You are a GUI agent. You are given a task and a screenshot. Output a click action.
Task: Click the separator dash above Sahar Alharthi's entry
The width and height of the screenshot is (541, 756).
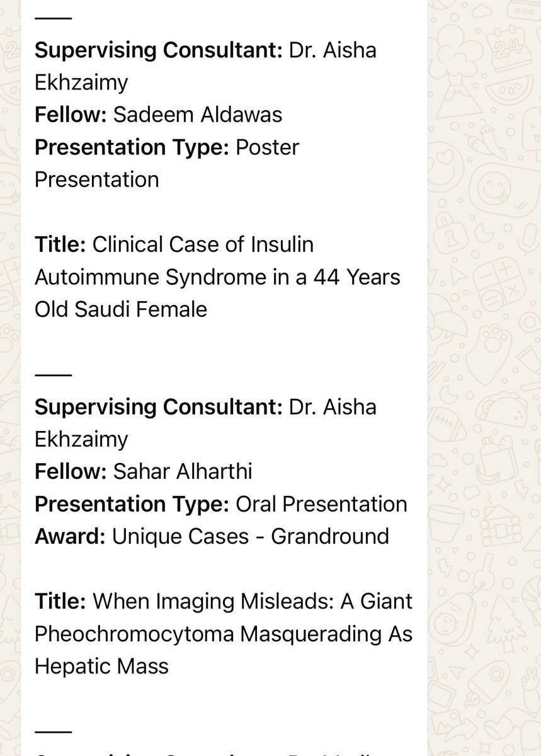[x=53, y=374]
